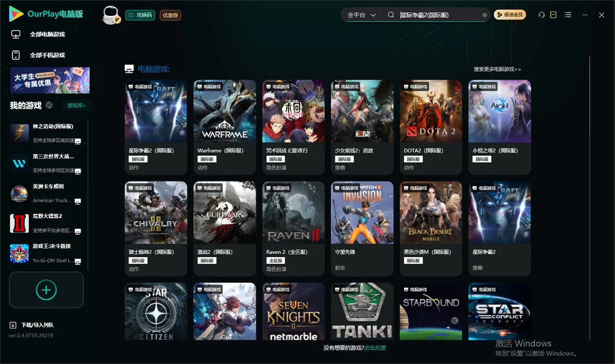
Task: Select 美洲卡车模拟 in my games
Action: tap(46, 193)
